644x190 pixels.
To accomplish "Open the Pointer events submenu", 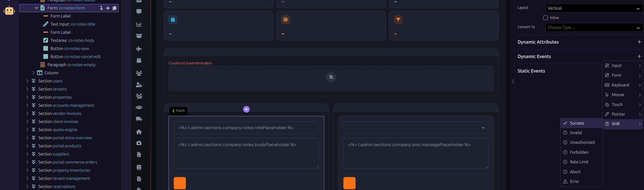I will [623, 114].
